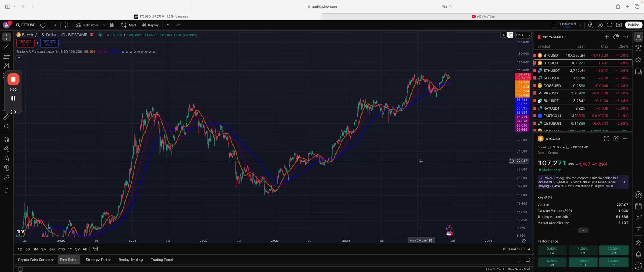644x272 pixels.
Task: Expand the Unnamed layout dropdown
Action: [x=580, y=25]
